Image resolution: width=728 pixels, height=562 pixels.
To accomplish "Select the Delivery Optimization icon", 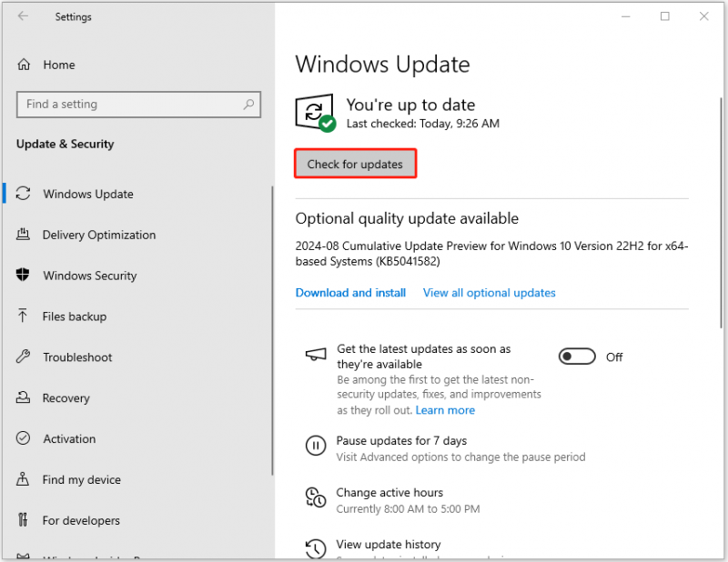I will (24, 235).
